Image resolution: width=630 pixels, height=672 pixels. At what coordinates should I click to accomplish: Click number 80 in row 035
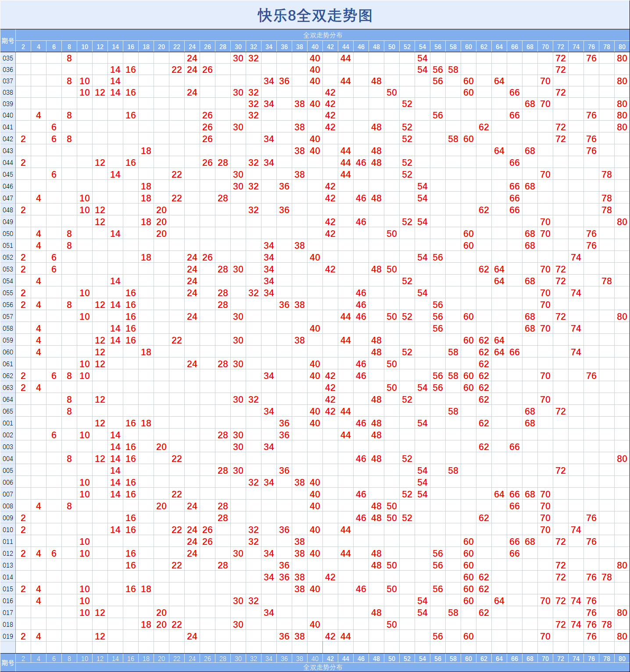click(x=622, y=58)
